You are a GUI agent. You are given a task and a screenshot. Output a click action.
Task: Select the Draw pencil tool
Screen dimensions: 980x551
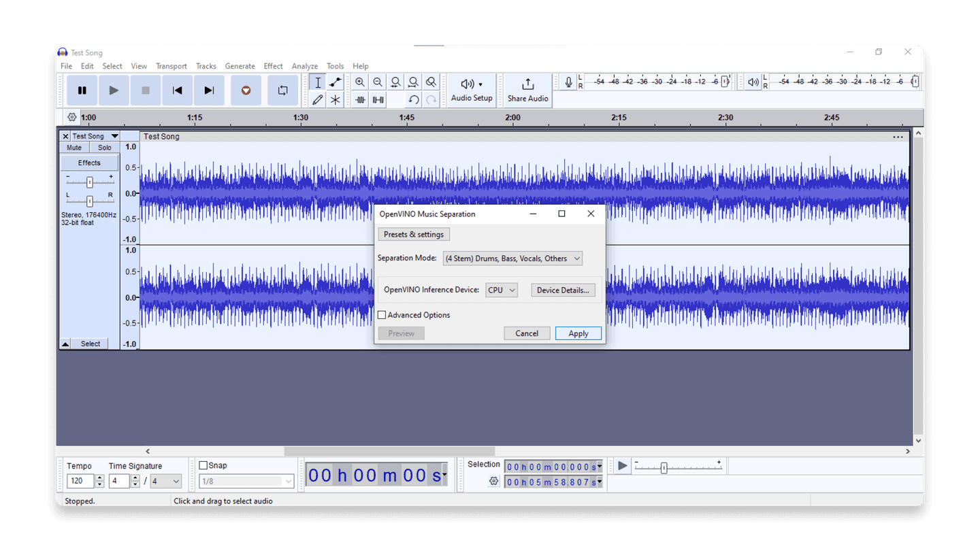pyautogui.click(x=318, y=100)
